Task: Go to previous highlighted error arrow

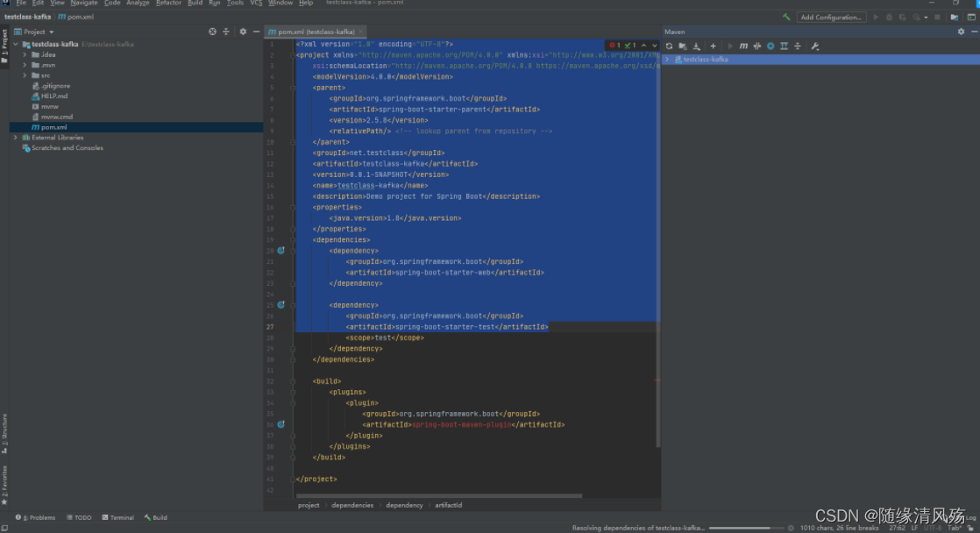Action: coord(643,45)
